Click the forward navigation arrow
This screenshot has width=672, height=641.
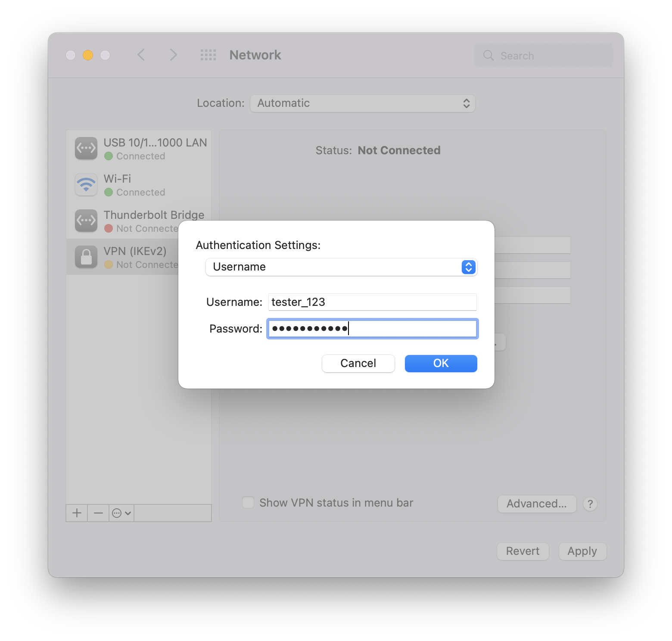pyautogui.click(x=173, y=55)
